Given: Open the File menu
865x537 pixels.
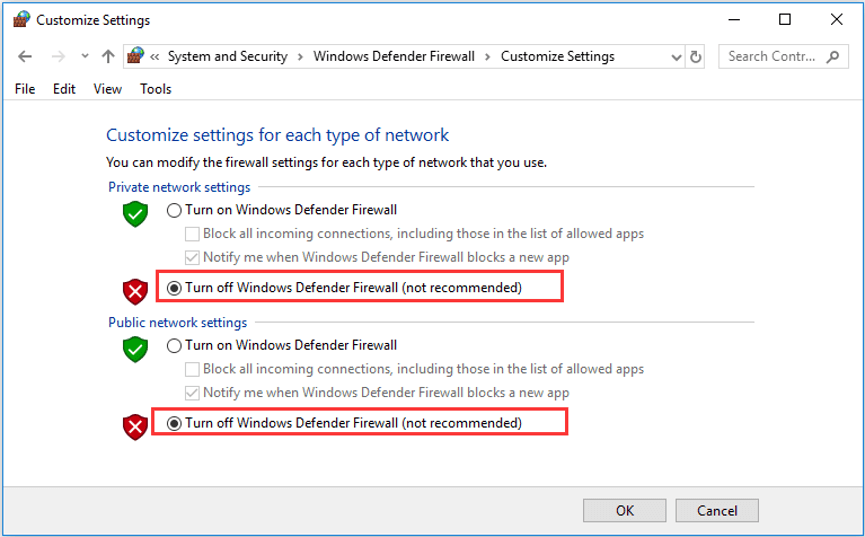Looking at the screenshot, I should tap(25, 89).
